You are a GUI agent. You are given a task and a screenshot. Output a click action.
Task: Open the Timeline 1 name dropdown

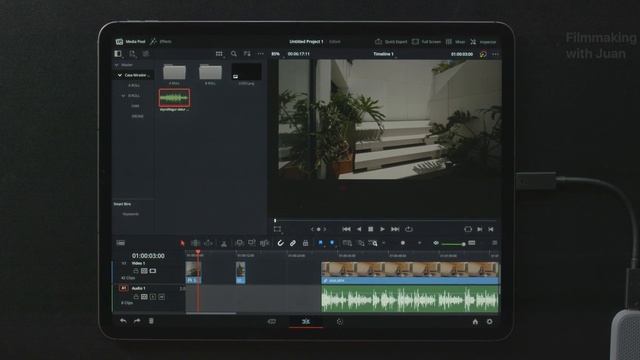click(x=384, y=54)
